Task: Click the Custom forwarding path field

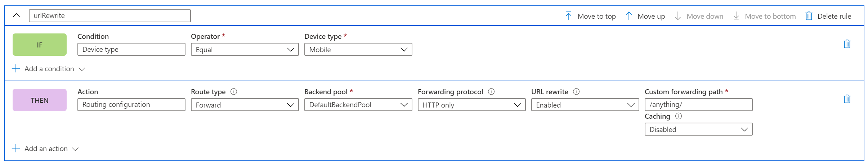Action: coord(699,105)
